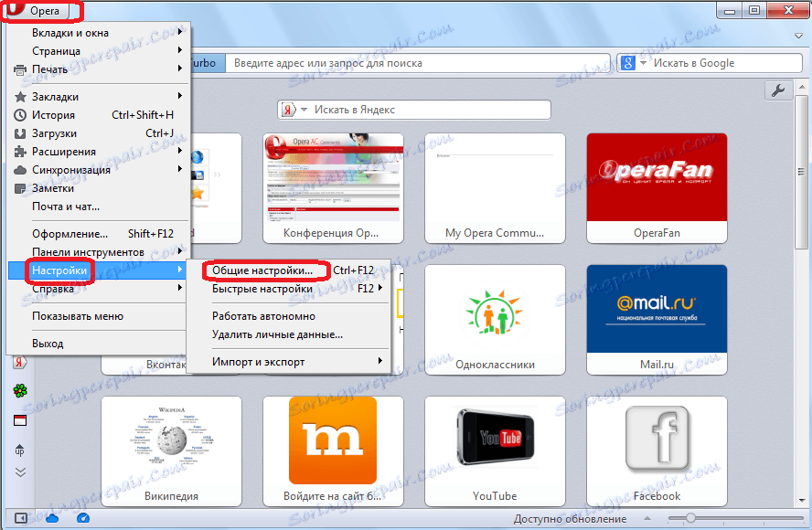Expand sidebar with double chevron icon
Viewport: 812px width, 530px height.
20,472
